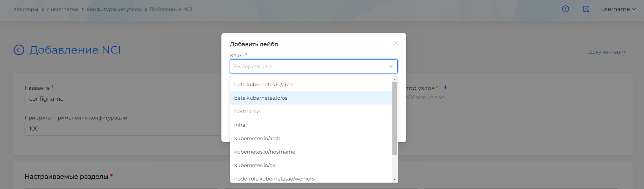
Task: Select the infra key option
Action: click(240, 125)
